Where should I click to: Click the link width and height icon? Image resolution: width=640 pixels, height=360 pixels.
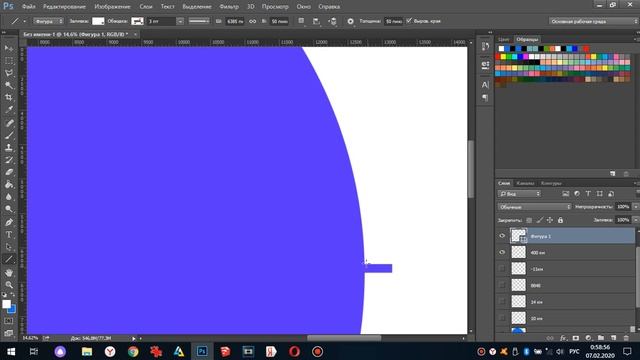pos(253,21)
